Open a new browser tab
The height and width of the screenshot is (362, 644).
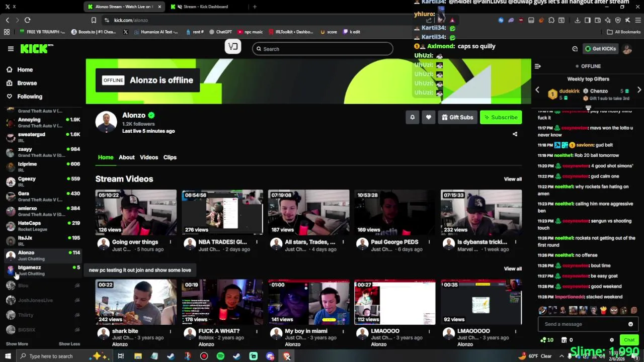click(255, 7)
